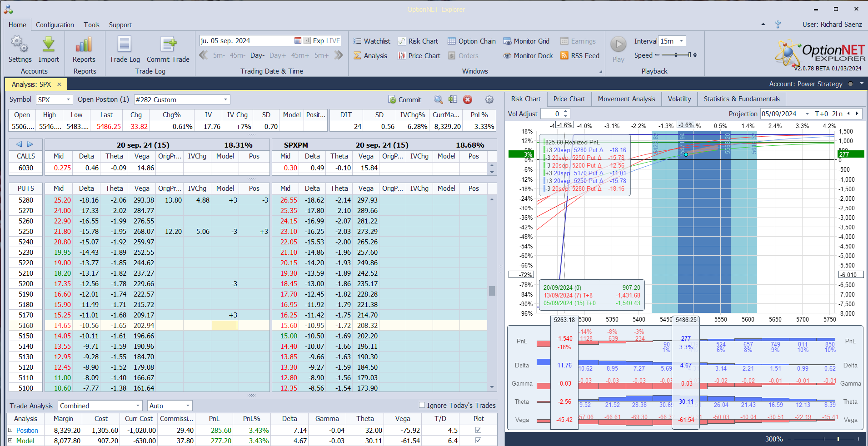This screenshot has height=446, width=868.
Task: Click the Import download arrow icon
Action: click(49, 45)
